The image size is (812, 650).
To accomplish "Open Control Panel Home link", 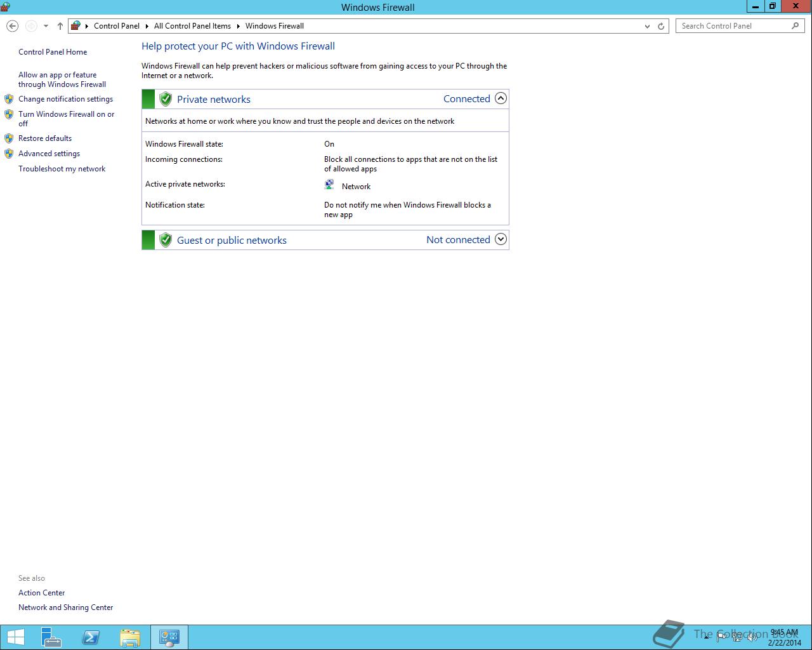I will [53, 52].
